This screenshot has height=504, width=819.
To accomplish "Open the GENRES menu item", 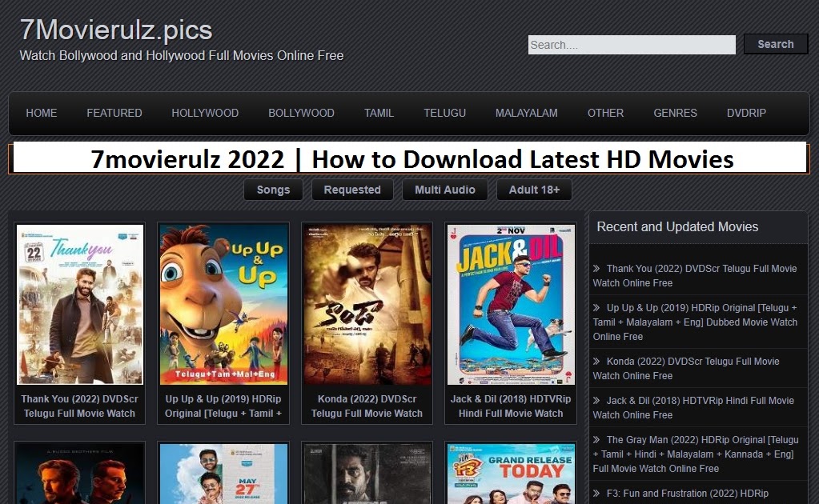I will coord(676,114).
